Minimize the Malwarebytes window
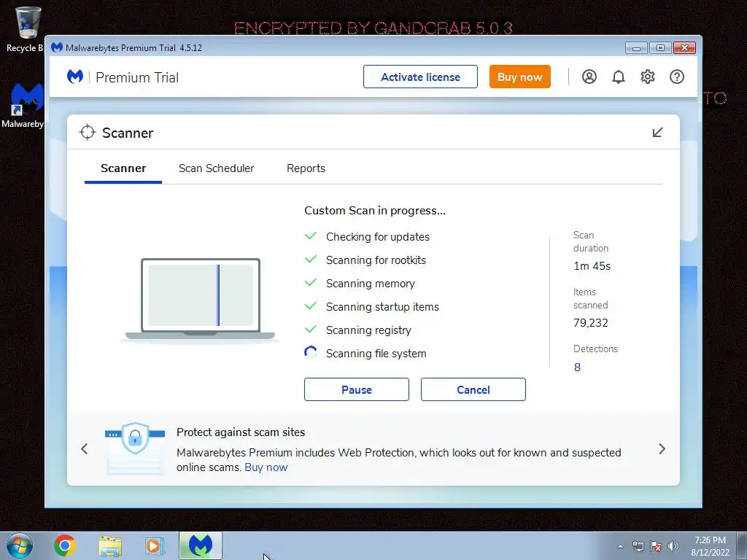Screen dimensions: 747x560 [x=636, y=47]
